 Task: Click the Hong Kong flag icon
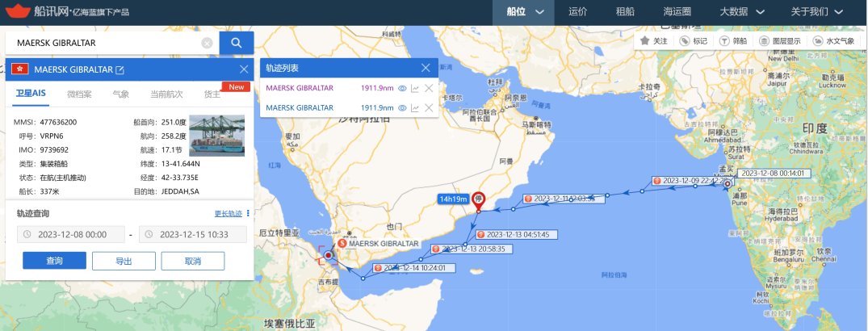20,69
